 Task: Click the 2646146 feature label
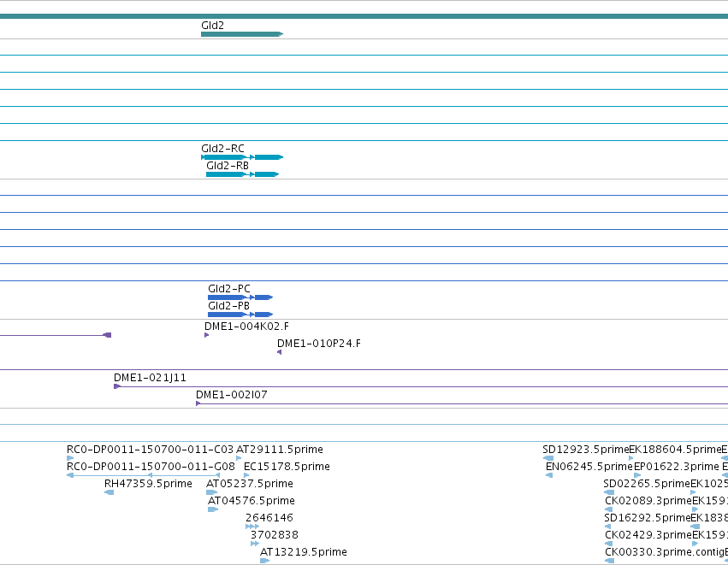[269, 518]
